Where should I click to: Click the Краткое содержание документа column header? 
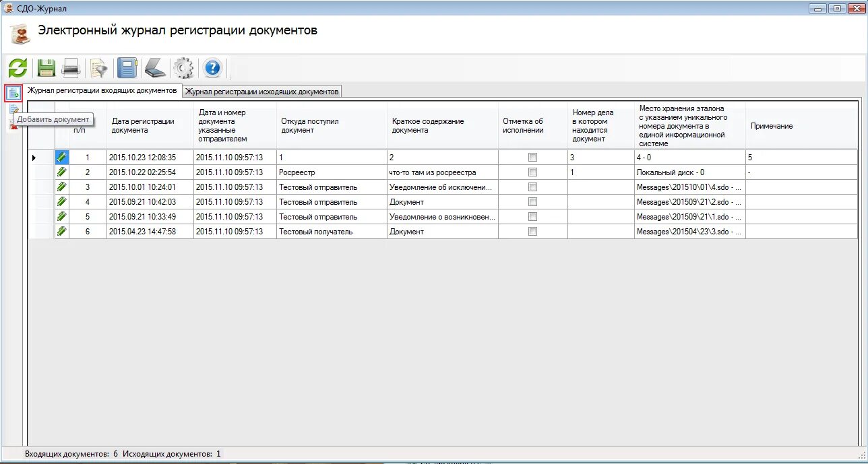(442, 126)
